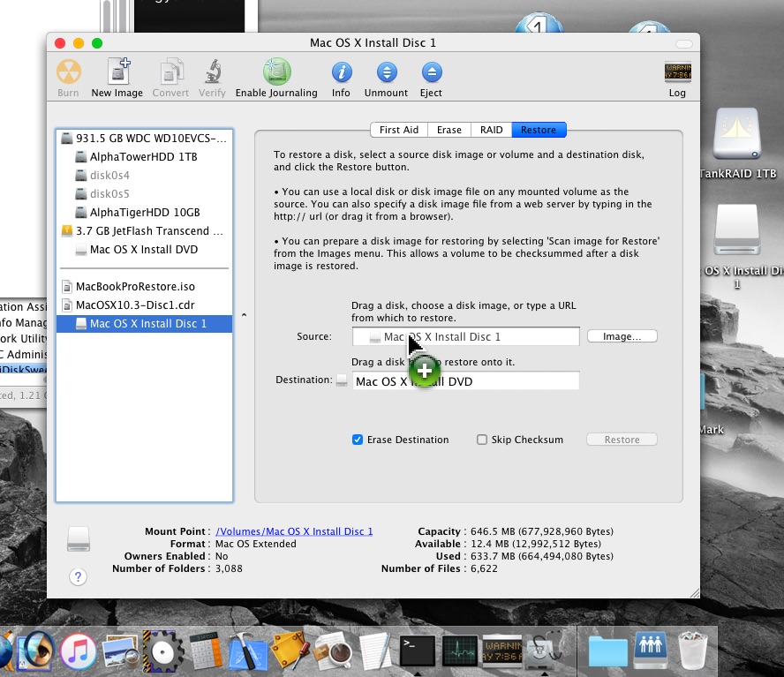Open TextEdit from the Dock

click(x=375, y=651)
